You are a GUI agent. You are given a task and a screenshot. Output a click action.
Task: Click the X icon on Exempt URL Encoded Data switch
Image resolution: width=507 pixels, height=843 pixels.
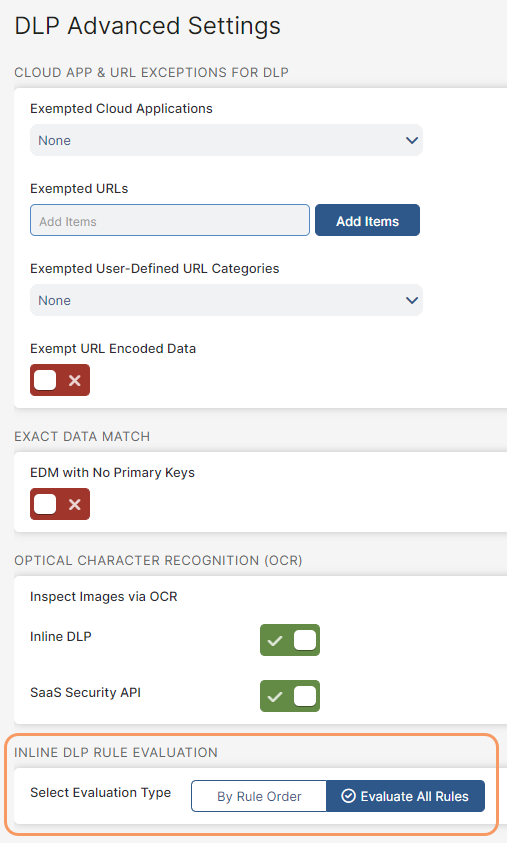pos(75,380)
